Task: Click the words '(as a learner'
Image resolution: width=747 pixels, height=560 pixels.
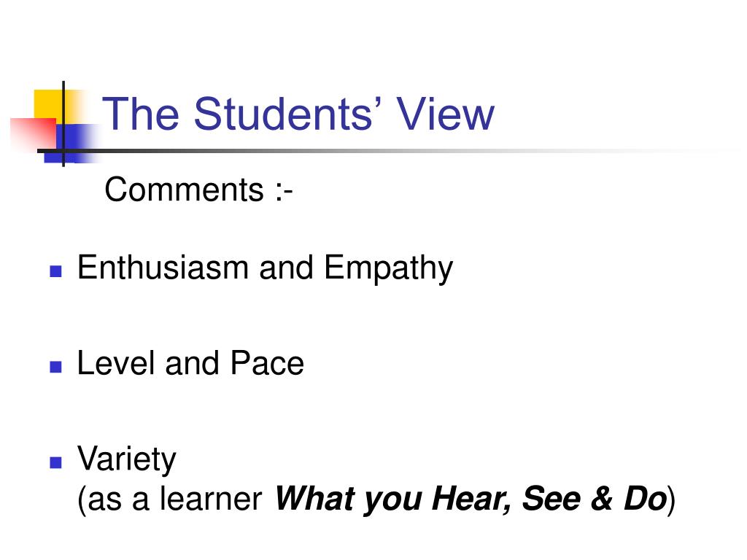Action: click(169, 499)
